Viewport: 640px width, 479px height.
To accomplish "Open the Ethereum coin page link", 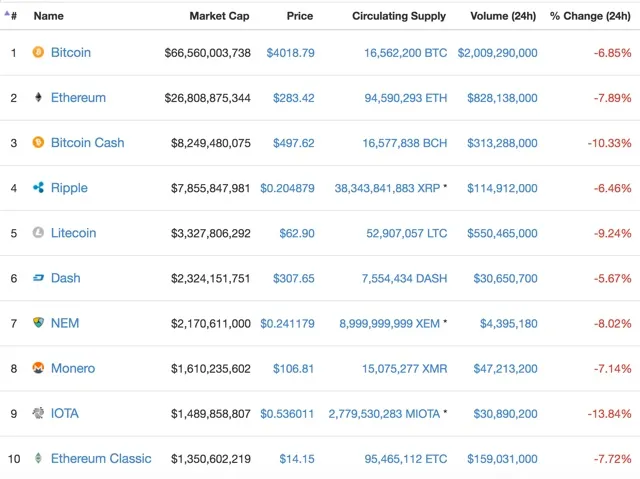I will click(x=78, y=98).
